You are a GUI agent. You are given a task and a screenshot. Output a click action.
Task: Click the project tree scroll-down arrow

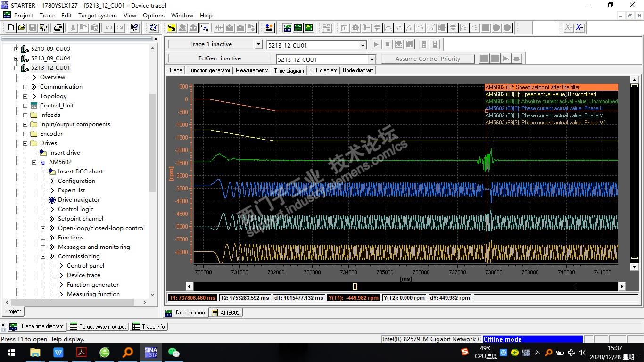(x=152, y=295)
